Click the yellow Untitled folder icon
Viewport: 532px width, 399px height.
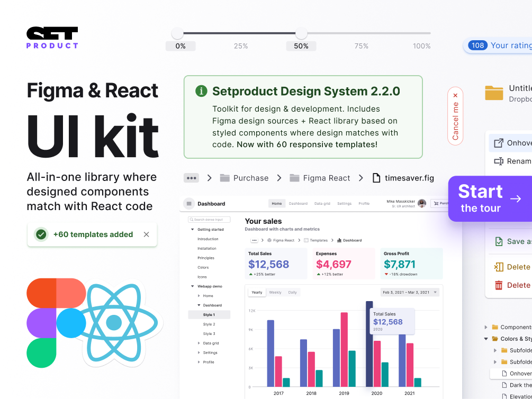click(494, 93)
